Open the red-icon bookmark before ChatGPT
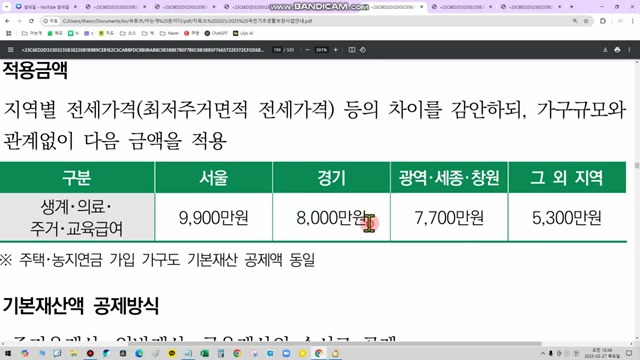 191,33
